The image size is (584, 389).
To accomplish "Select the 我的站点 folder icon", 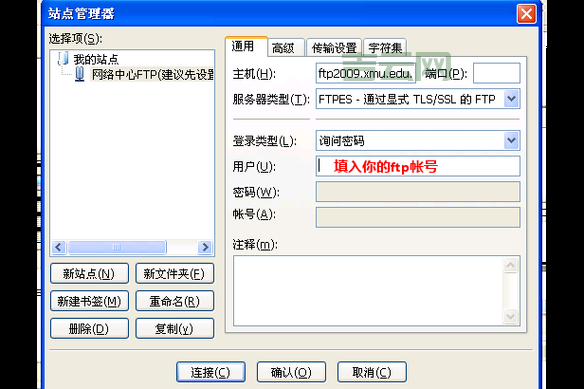I will (x=63, y=59).
